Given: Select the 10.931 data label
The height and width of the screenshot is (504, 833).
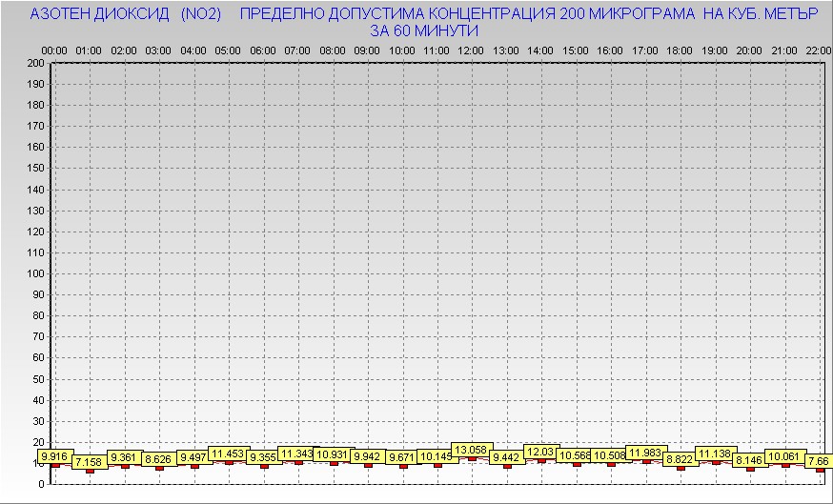Looking at the screenshot, I should 332,454.
